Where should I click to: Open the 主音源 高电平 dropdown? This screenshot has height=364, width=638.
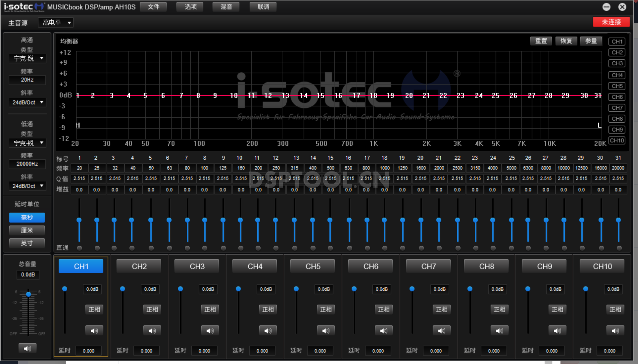(56, 22)
